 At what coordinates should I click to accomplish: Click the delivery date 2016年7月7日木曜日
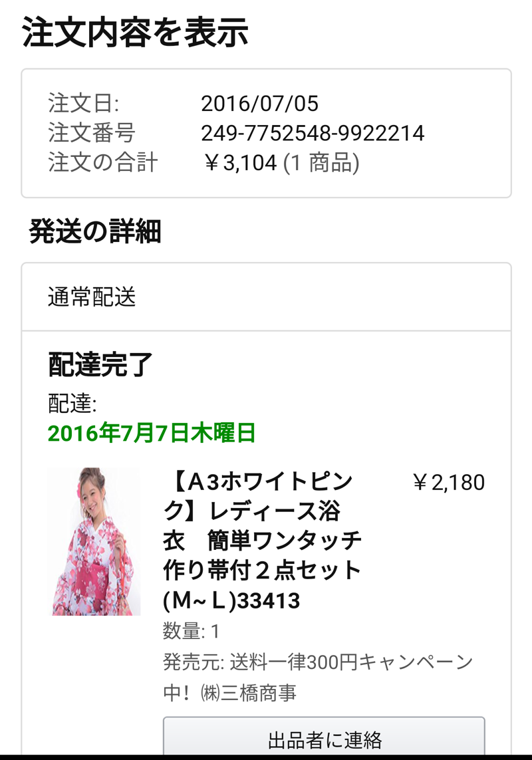[x=152, y=433]
